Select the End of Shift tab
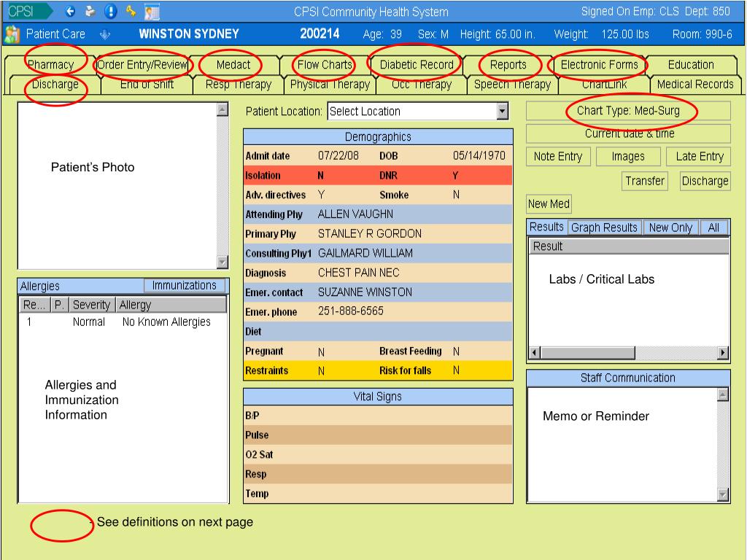The width and height of the screenshot is (747, 560). tap(147, 85)
